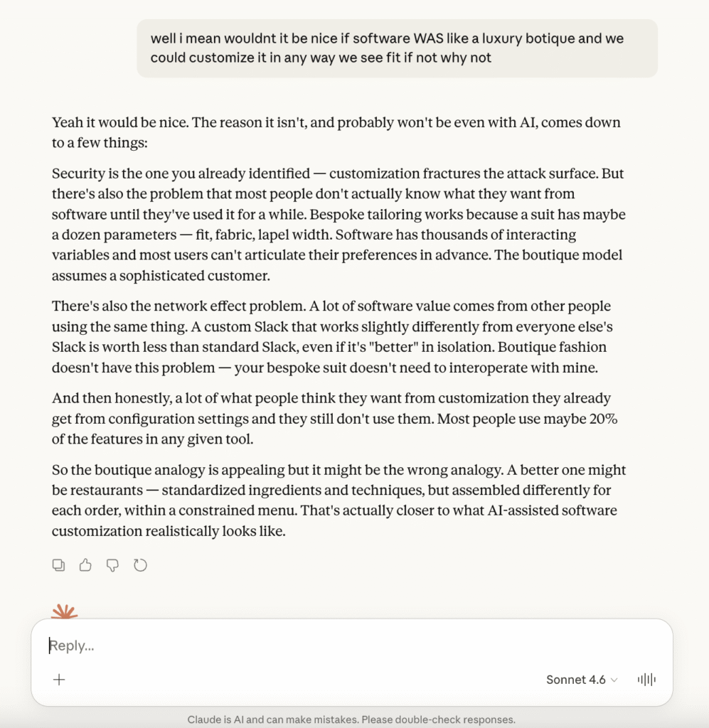Click the opening 'Yeah it would be nice' paragraph
Image resolution: width=709 pixels, height=728 pixels.
pos(336,132)
